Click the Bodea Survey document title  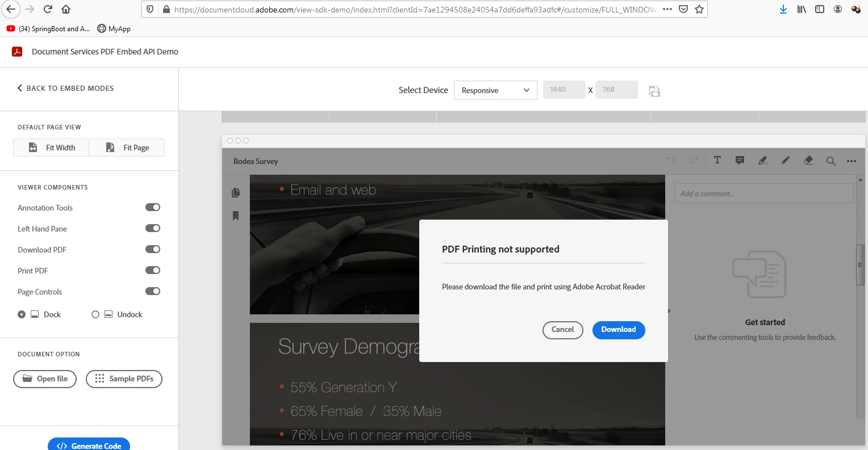256,161
